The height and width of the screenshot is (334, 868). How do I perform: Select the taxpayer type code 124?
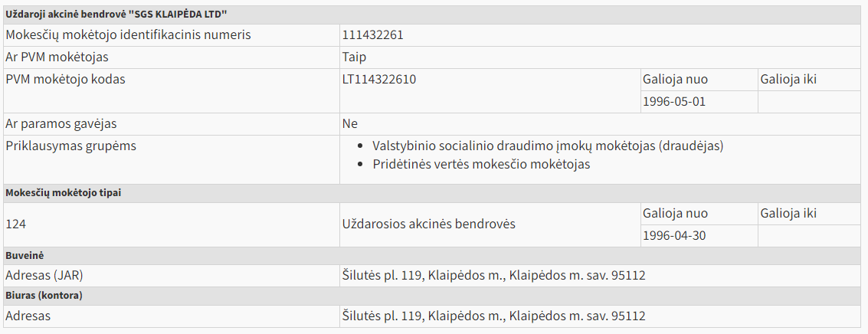coord(15,224)
